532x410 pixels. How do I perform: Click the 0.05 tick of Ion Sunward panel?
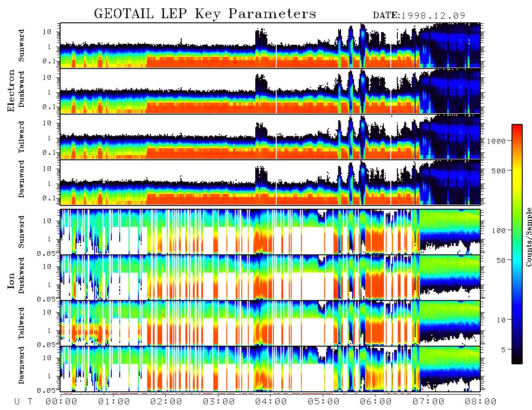[x=46, y=253]
